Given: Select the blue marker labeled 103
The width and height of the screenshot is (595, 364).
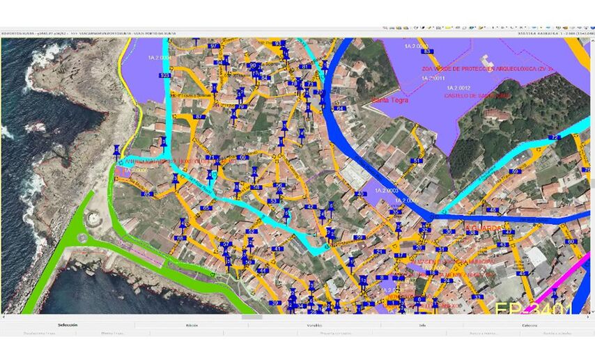Looking at the screenshot, I should (165, 75).
